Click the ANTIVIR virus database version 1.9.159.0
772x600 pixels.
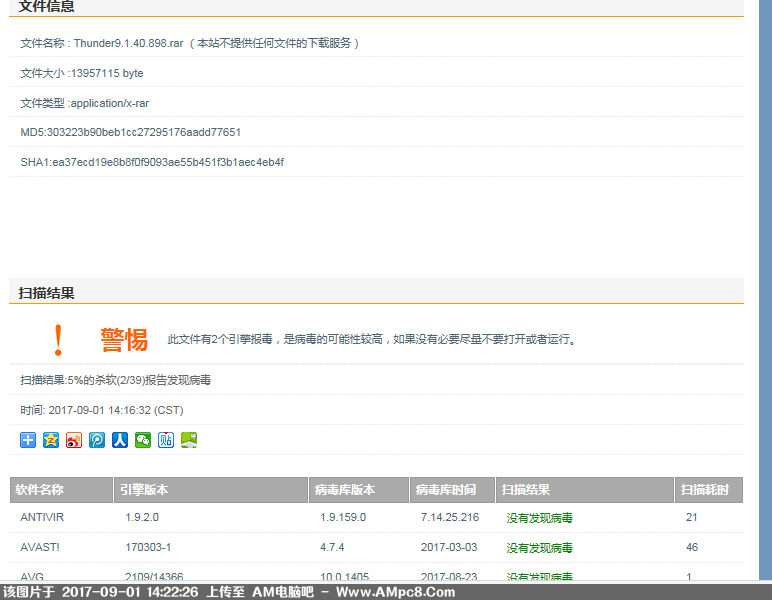coord(343,517)
